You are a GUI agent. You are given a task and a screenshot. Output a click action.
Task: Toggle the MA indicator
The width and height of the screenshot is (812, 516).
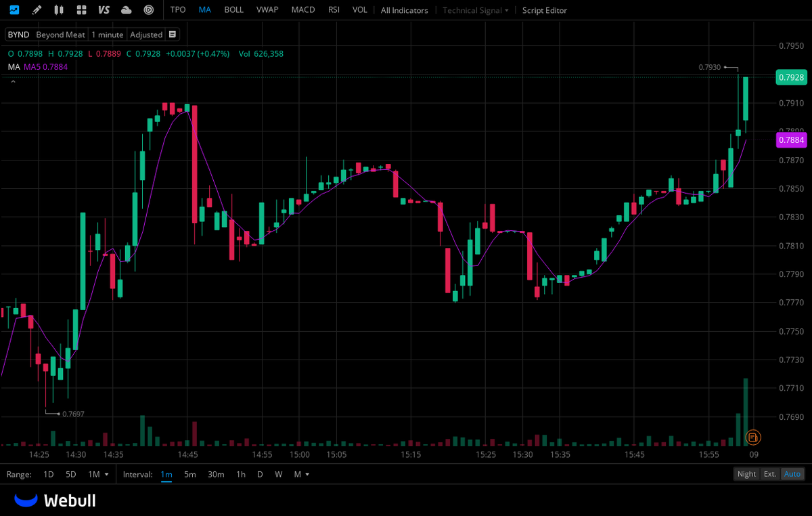[205, 10]
